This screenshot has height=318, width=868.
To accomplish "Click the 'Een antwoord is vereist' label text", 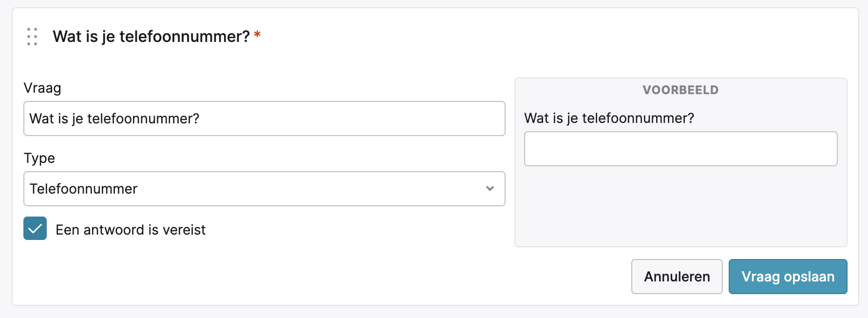I will [131, 230].
